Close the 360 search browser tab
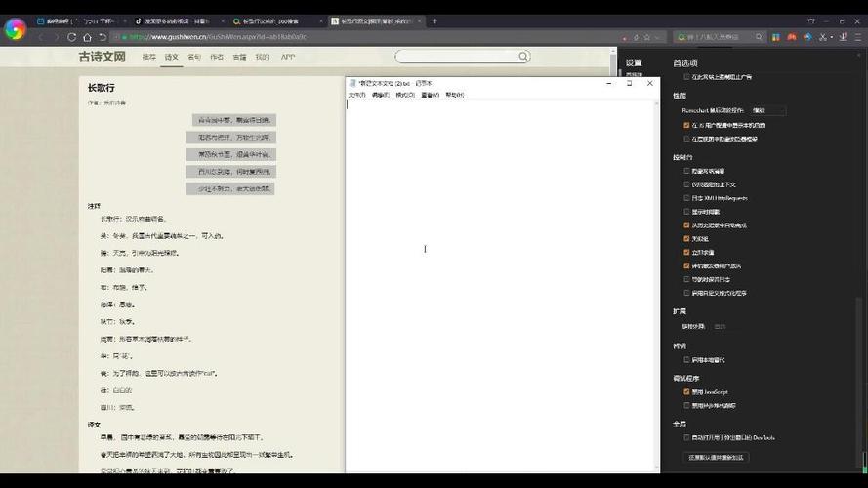Screen dimensions: 868x488 coord(321,21)
